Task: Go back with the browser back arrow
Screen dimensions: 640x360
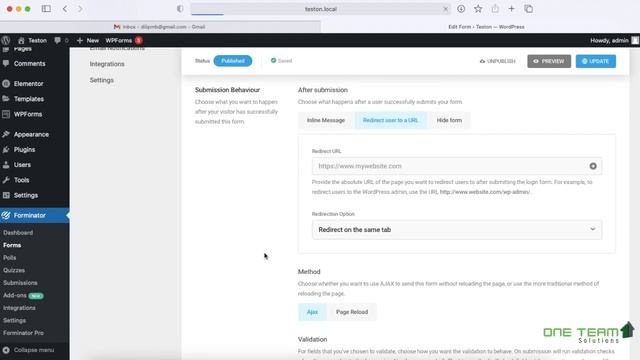Action: (65, 9)
